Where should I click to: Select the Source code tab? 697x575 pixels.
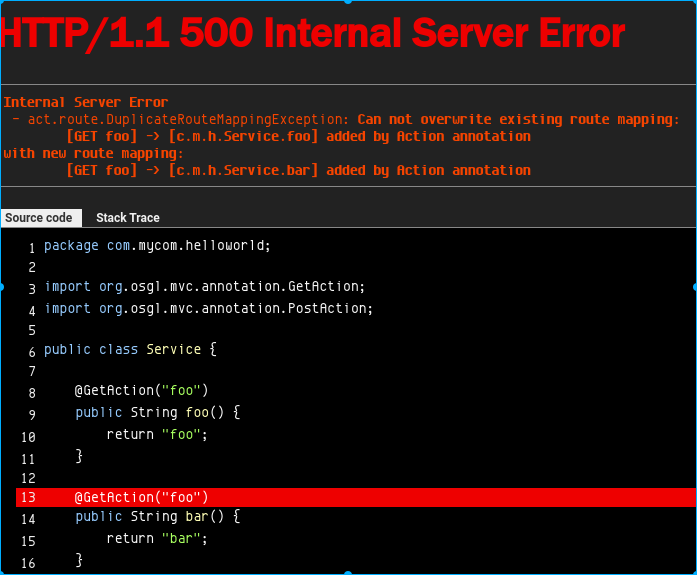click(x=41, y=218)
